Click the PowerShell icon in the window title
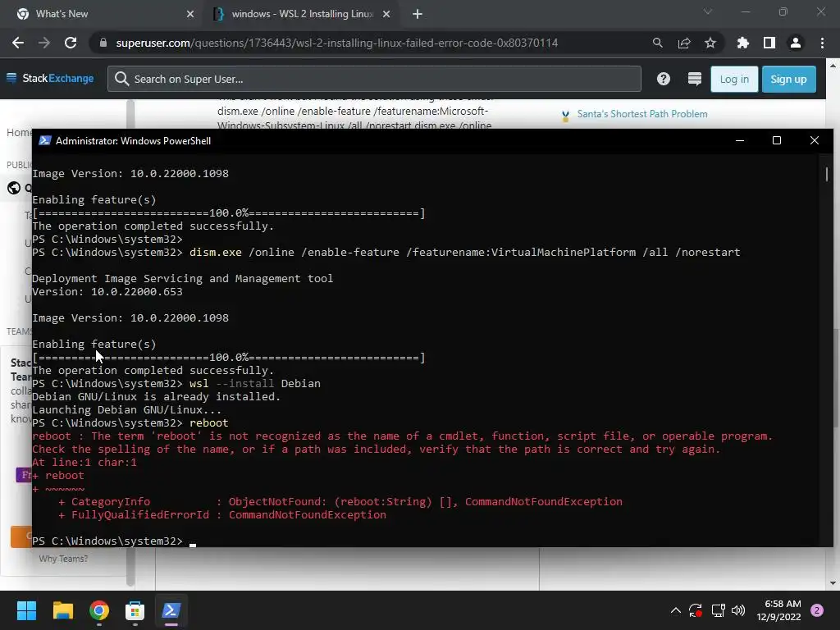The image size is (840, 630). coord(45,141)
